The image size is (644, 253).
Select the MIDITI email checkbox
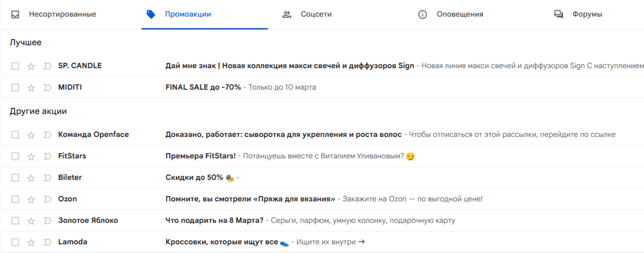[15, 88]
